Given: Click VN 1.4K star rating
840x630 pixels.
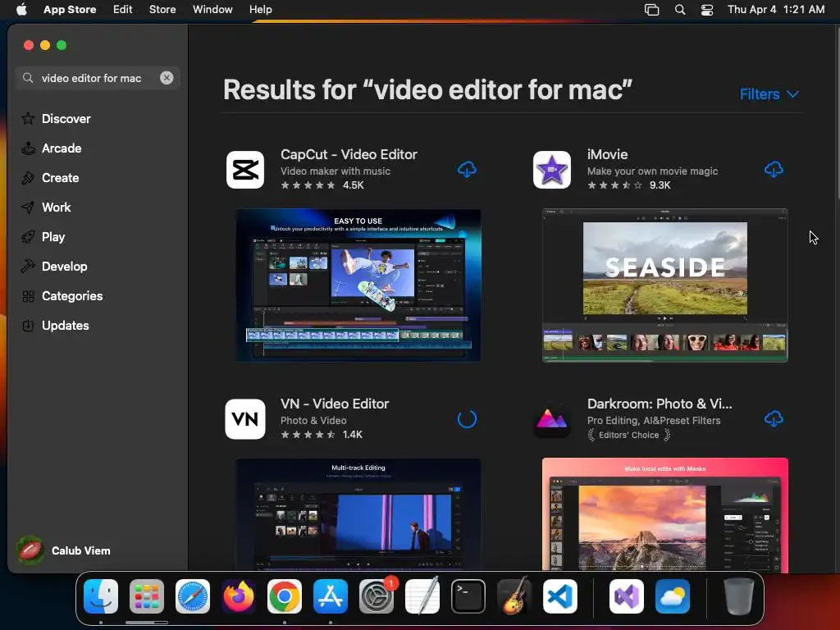Looking at the screenshot, I should pyautogui.click(x=322, y=435).
